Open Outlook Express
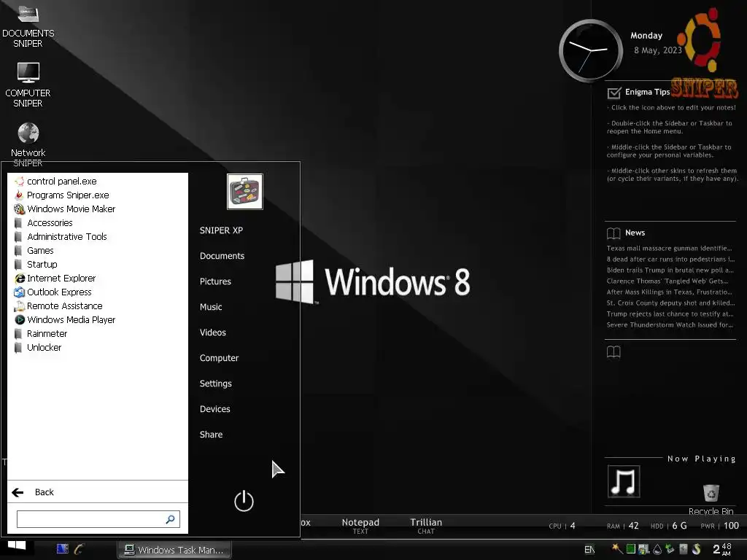The height and width of the screenshot is (560, 747). (x=53, y=292)
